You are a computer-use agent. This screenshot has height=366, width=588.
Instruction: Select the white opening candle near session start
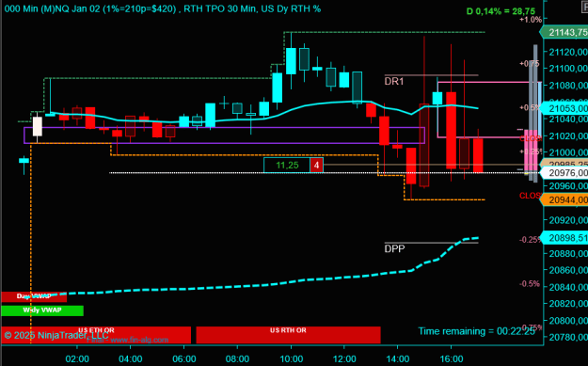(x=38, y=126)
